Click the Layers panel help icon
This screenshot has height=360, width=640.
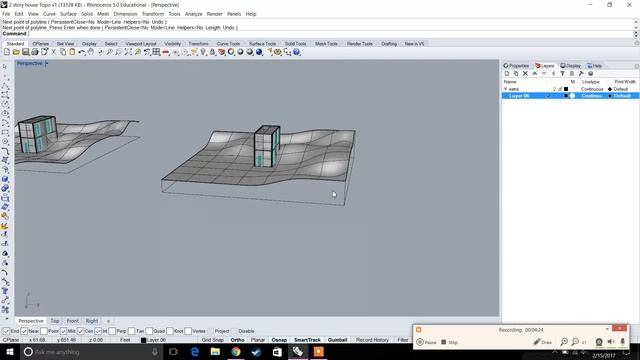coord(591,73)
